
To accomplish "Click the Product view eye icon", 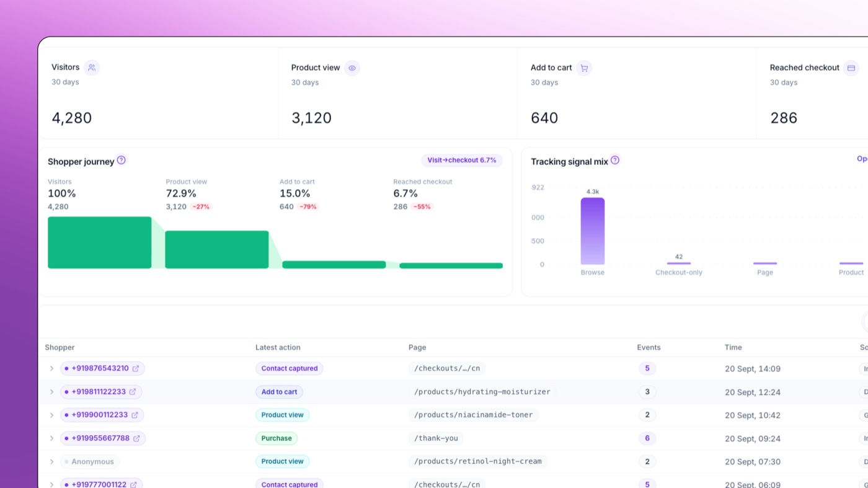I will pos(352,68).
